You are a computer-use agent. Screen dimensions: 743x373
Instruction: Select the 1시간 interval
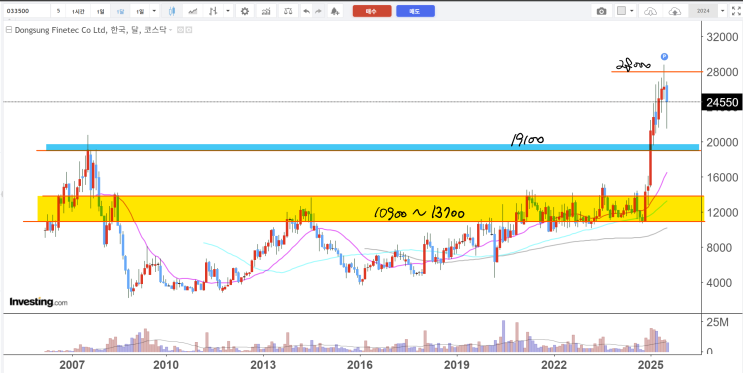coord(78,10)
